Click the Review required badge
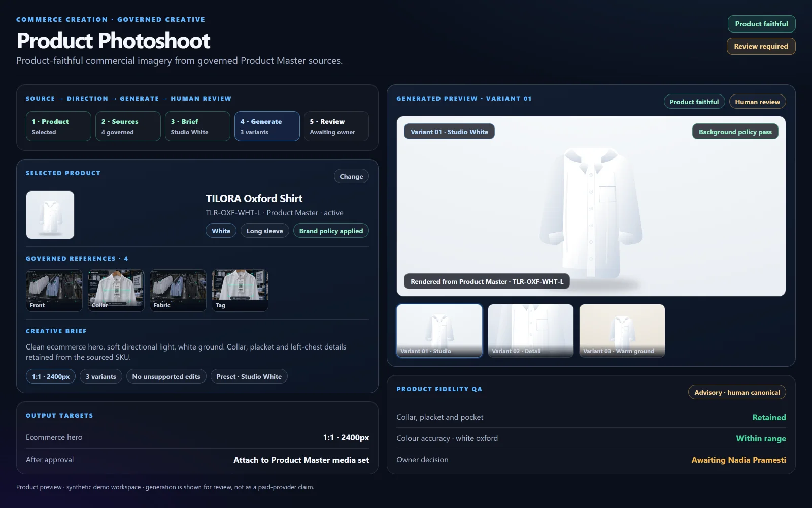 coord(761,46)
